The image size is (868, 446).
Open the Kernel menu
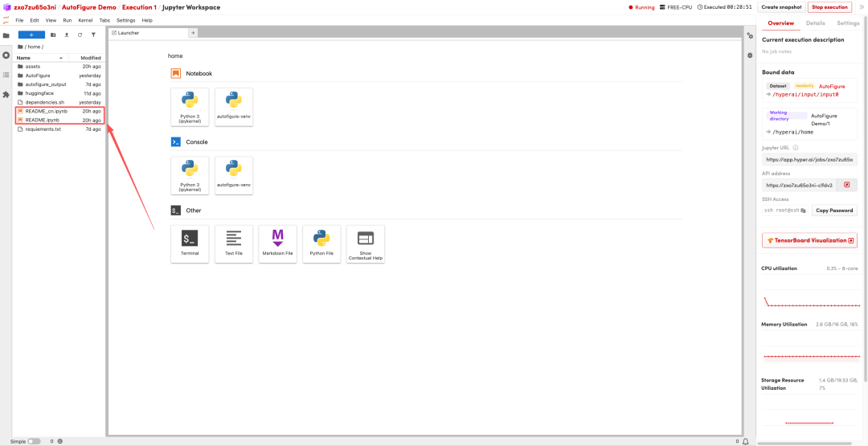85,20
